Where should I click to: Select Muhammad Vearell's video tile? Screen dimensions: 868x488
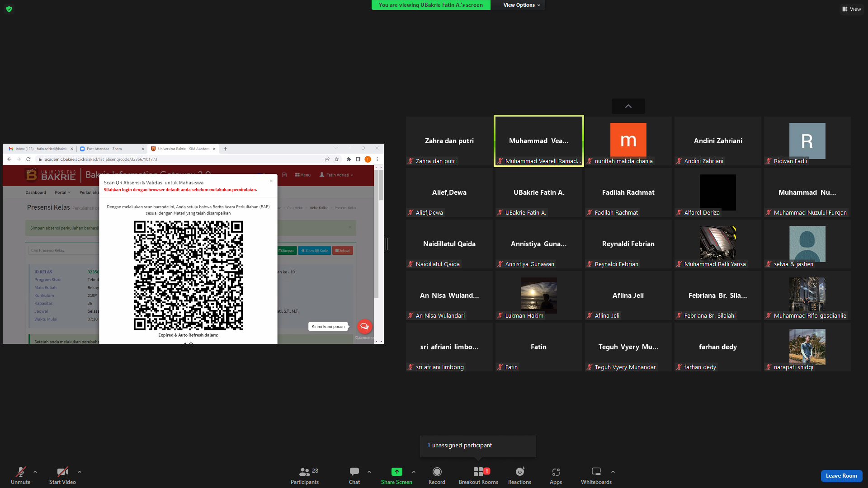click(538, 141)
